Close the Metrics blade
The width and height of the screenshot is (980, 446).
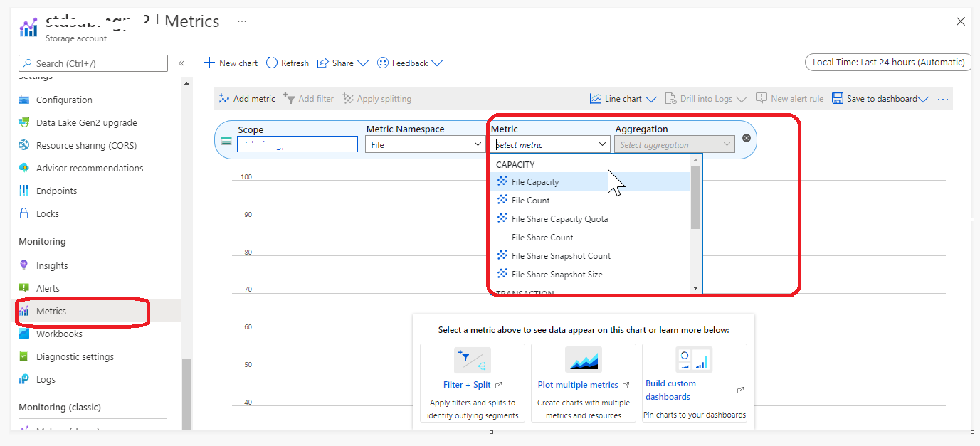point(961,21)
